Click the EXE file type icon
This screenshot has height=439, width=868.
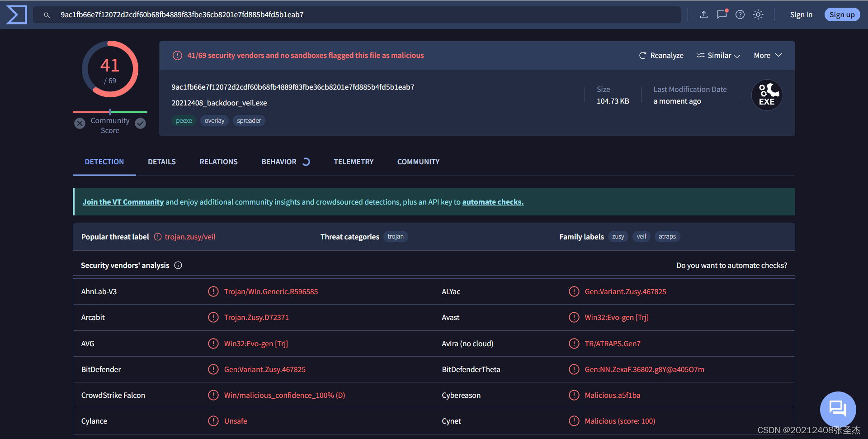[x=767, y=95]
